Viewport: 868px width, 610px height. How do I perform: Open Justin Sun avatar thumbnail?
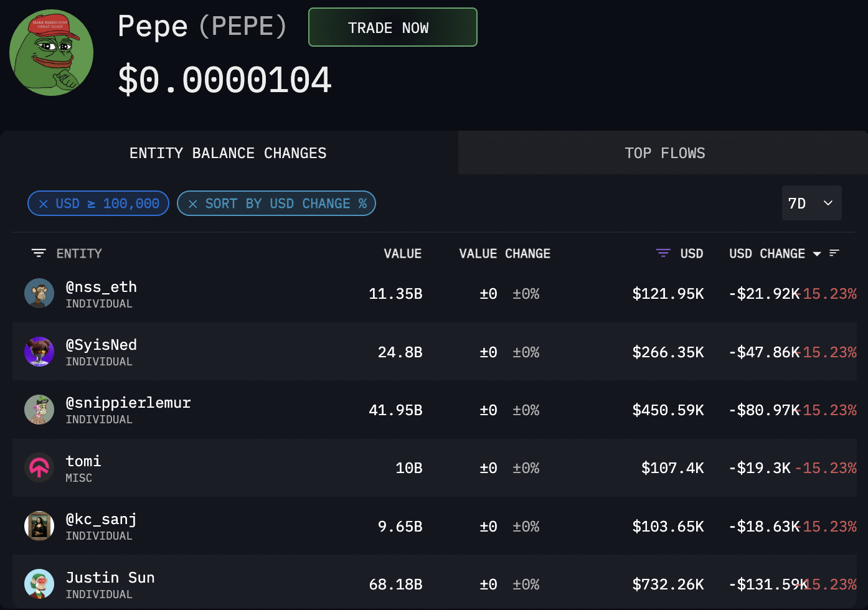point(39,584)
